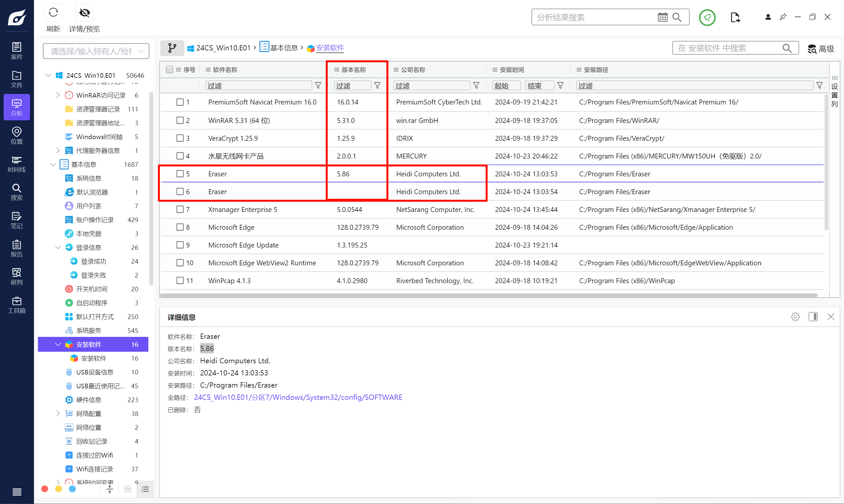Click 24CS_Win10.E01 in the breadcrumb
Screen dimensions: 844x504
pos(223,48)
